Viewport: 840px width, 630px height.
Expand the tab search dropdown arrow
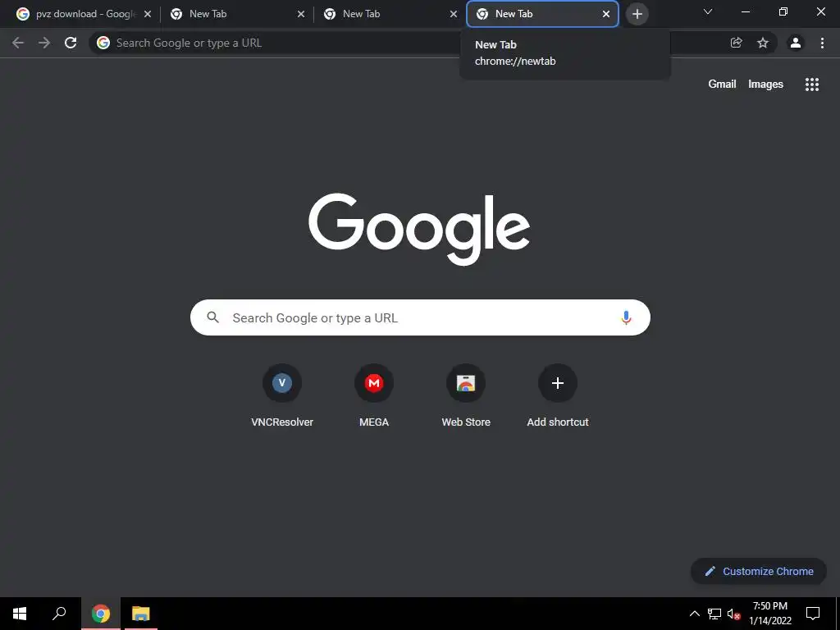(708, 11)
